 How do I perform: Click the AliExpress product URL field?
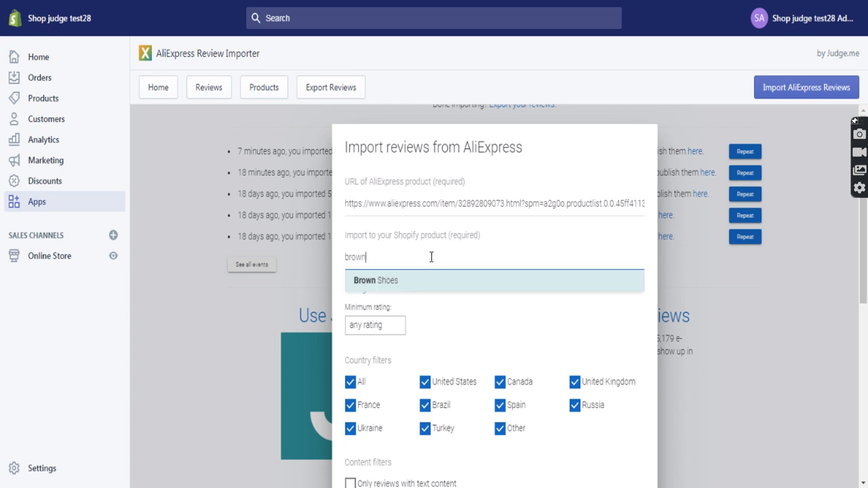point(494,203)
